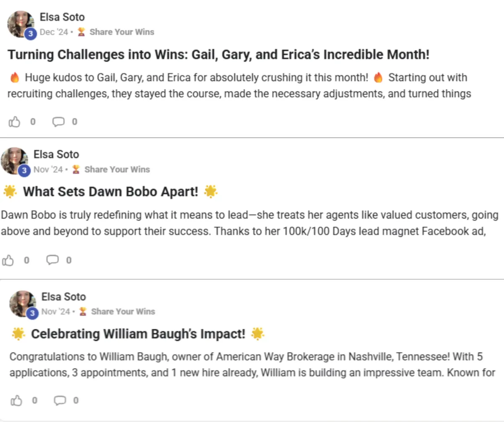The image size is (504, 422).
Task: Select Share Your Wins category on Dawn Bobo post
Action: click(x=117, y=170)
